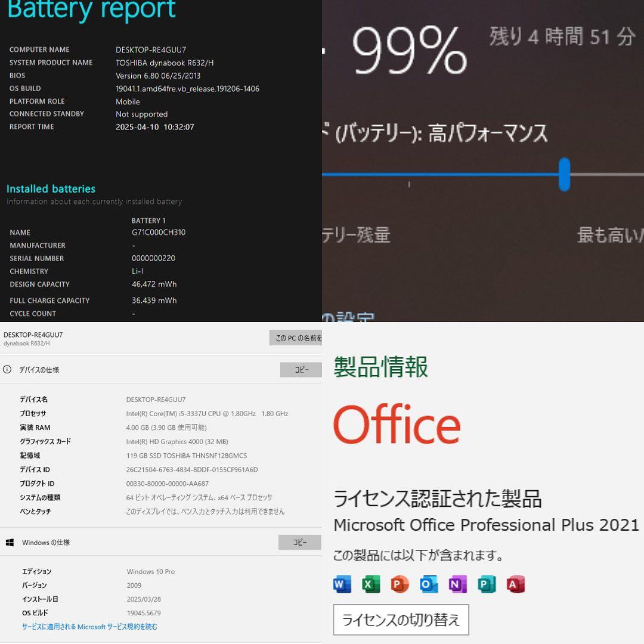Select the OS build 19045.5679 text
644x644 pixels.
click(144, 613)
